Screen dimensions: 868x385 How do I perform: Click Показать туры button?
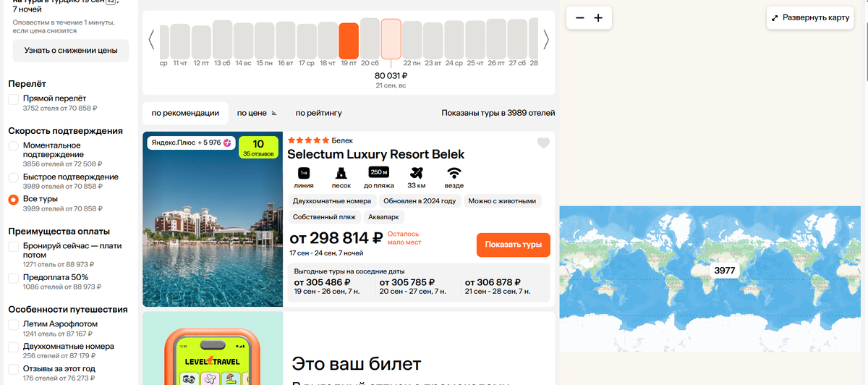point(514,245)
